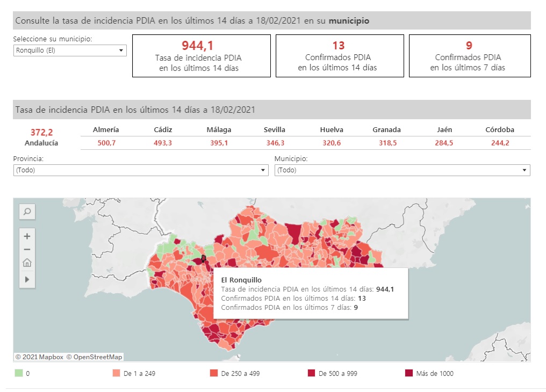Image resolution: width=546 pixels, height=392 pixels.
Task: Expand map tools with arrow icon
Action: click(x=27, y=279)
